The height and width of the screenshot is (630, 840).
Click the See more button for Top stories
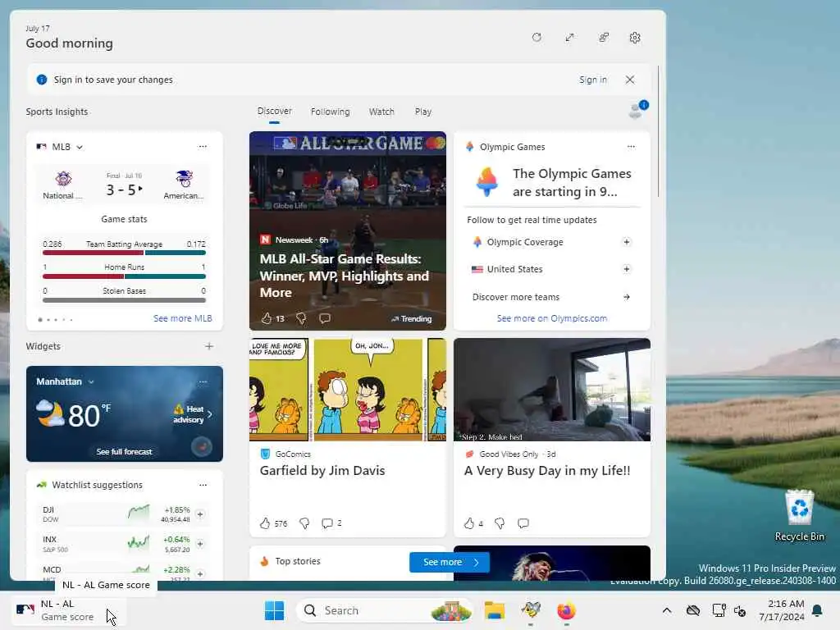(x=450, y=562)
